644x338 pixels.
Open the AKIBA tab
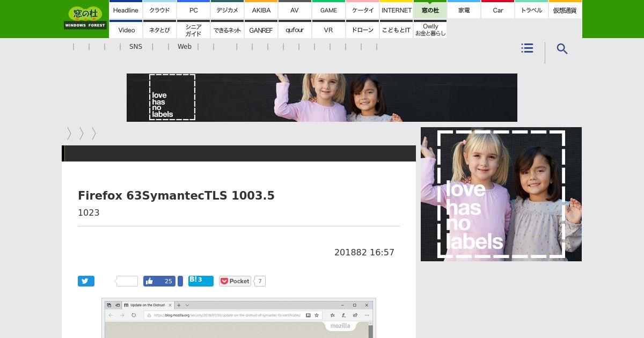point(261,10)
